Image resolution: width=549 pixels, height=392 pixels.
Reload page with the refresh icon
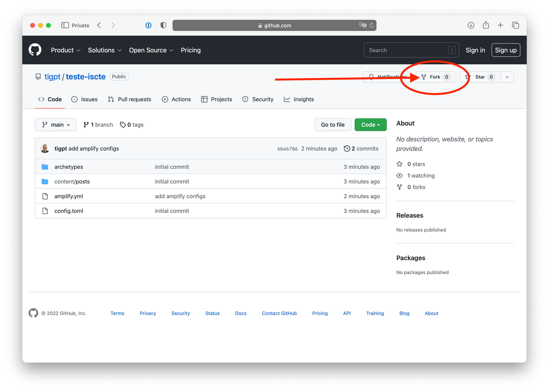(x=372, y=25)
